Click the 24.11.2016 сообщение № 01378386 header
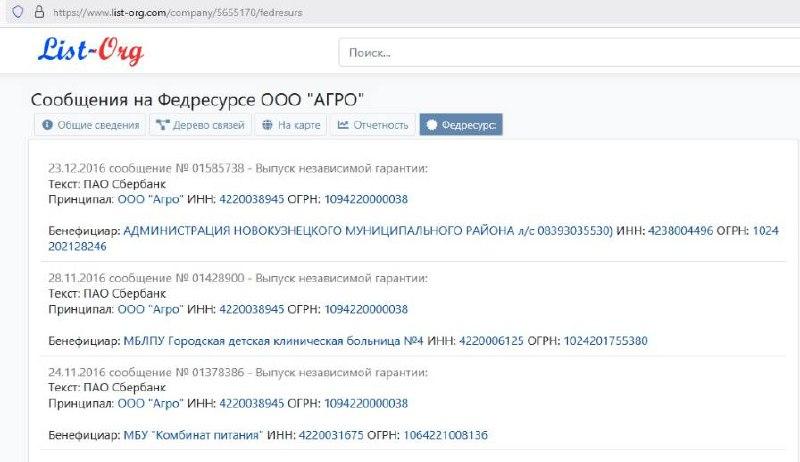 coord(238,373)
